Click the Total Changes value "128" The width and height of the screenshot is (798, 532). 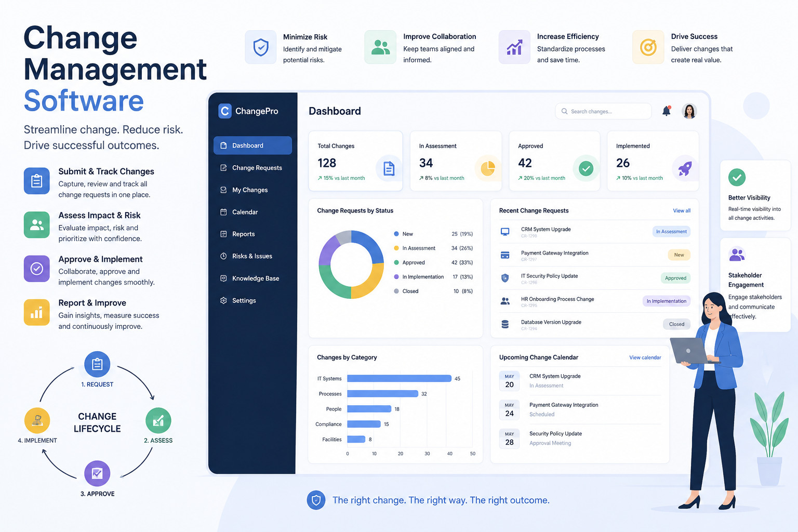coord(327,163)
